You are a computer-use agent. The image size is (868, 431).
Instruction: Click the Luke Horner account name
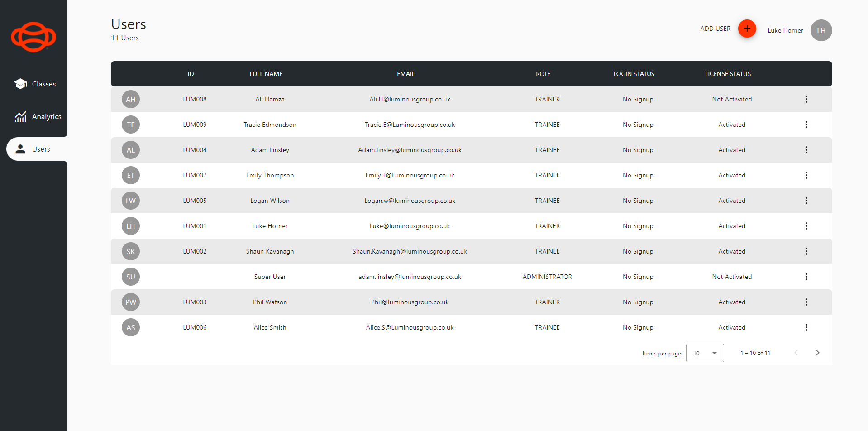point(785,31)
